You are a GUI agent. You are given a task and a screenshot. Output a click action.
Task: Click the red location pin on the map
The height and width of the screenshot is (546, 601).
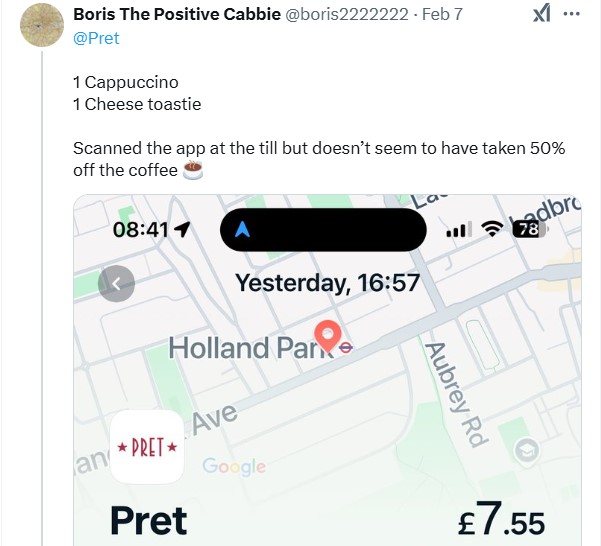(x=328, y=336)
